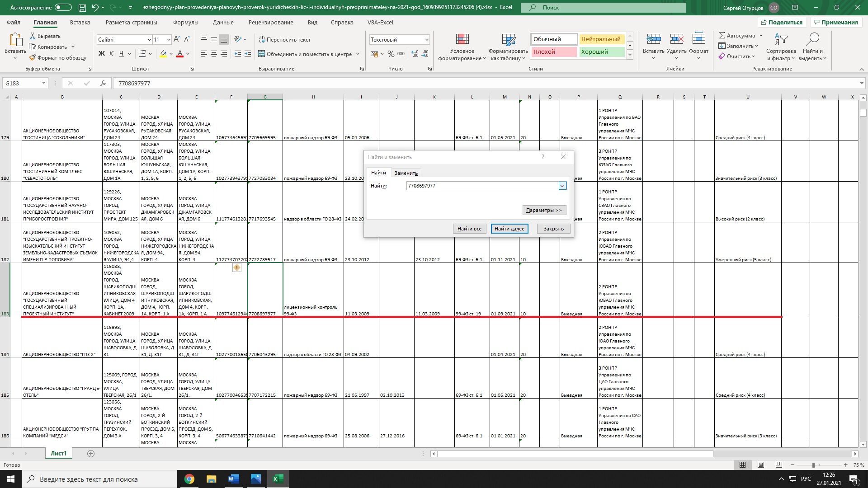Switch to the Data (Данные) tab
This screenshot has width=868, height=488.
click(223, 22)
